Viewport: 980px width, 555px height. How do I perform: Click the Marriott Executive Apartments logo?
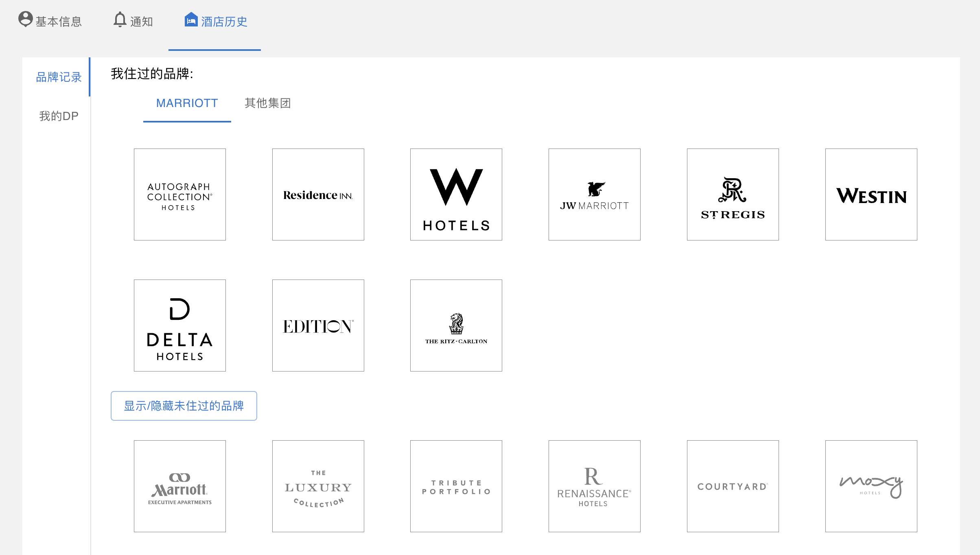pyautogui.click(x=180, y=486)
